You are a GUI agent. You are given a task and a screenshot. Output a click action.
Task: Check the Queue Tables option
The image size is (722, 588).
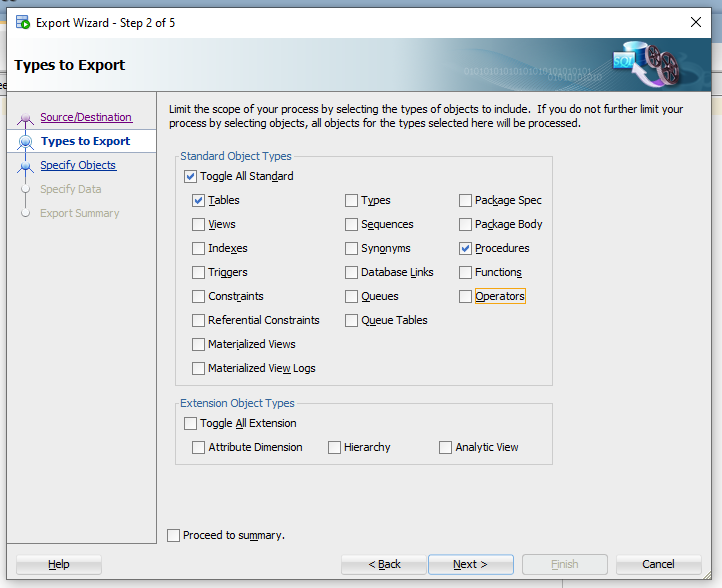tap(351, 320)
